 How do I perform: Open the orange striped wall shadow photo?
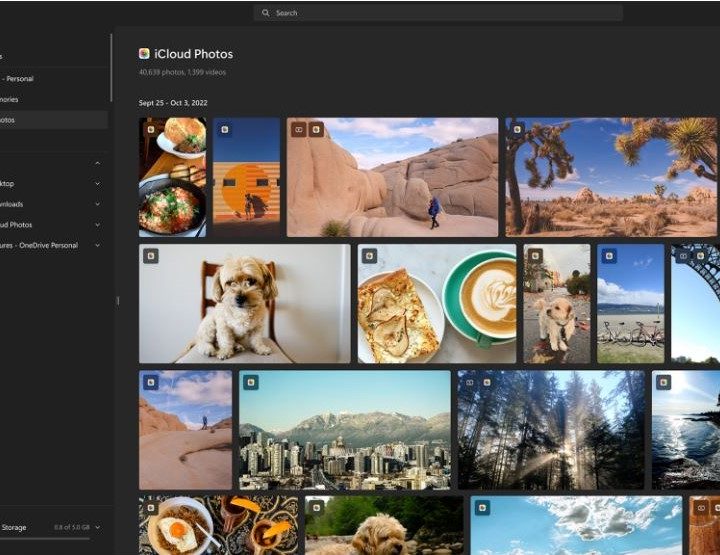(x=247, y=177)
